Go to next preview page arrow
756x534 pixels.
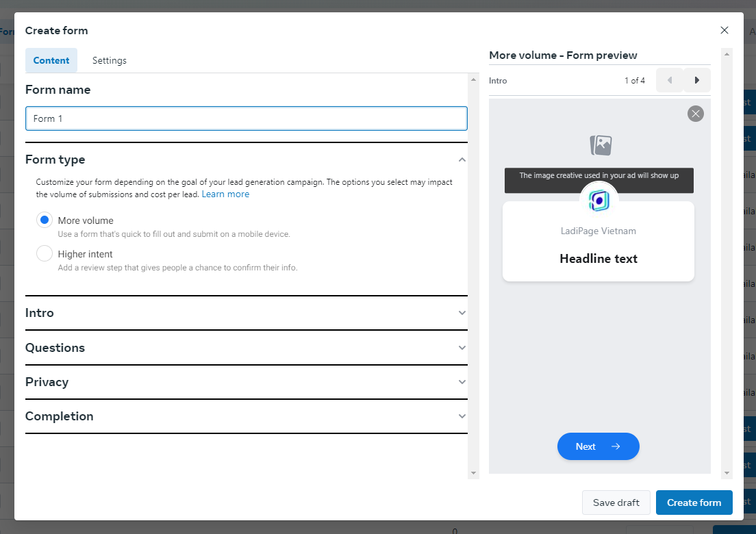[697, 80]
